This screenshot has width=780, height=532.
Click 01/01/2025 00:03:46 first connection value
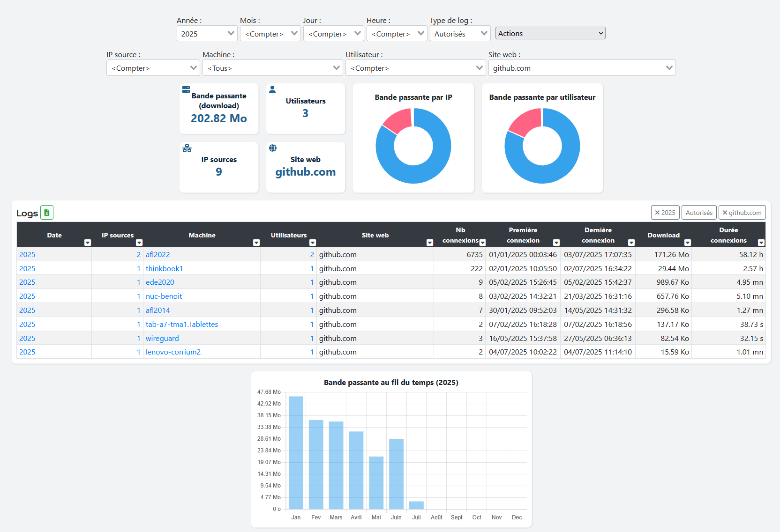(523, 255)
